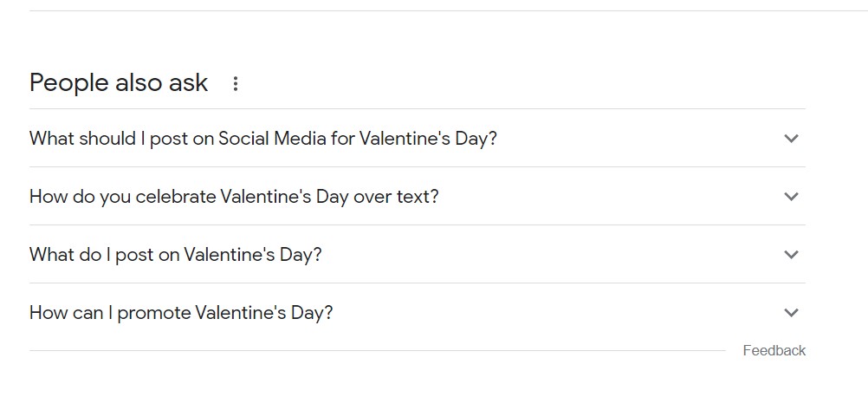Screen dimensions: 868x410
Task: Click the down arrow for celebrate over text question
Action: click(x=790, y=197)
